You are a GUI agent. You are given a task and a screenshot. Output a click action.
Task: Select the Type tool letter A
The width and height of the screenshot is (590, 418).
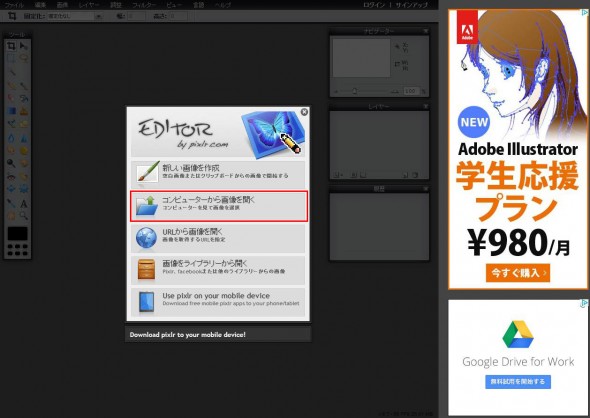pos(23,204)
